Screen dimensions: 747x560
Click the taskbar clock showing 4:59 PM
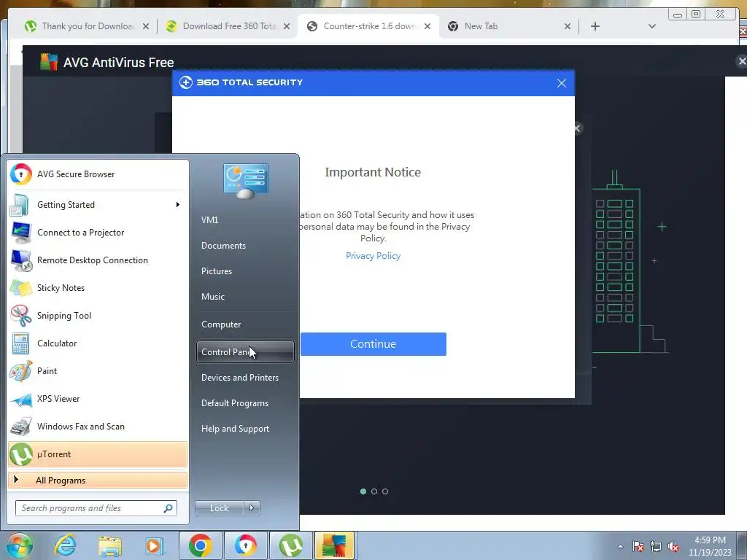pos(710,546)
